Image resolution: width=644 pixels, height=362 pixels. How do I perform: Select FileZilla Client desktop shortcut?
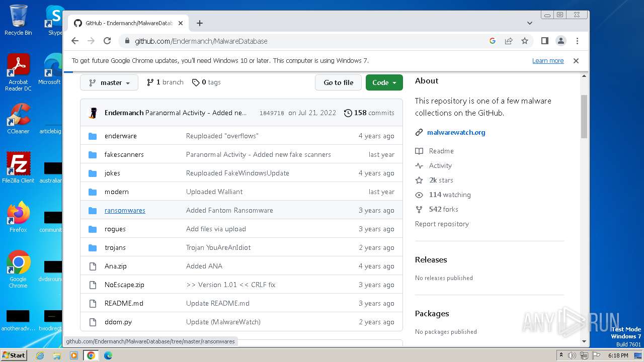pos(18,168)
